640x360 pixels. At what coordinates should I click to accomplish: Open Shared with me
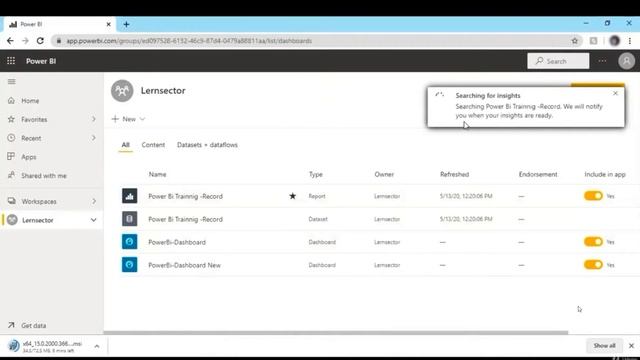coord(44,176)
